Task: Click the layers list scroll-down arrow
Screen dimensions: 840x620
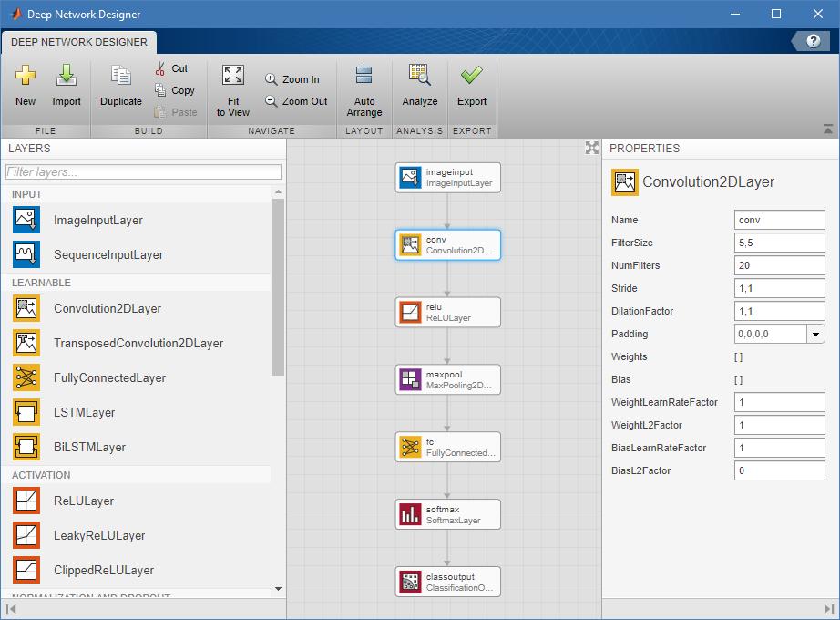Action: [x=278, y=588]
